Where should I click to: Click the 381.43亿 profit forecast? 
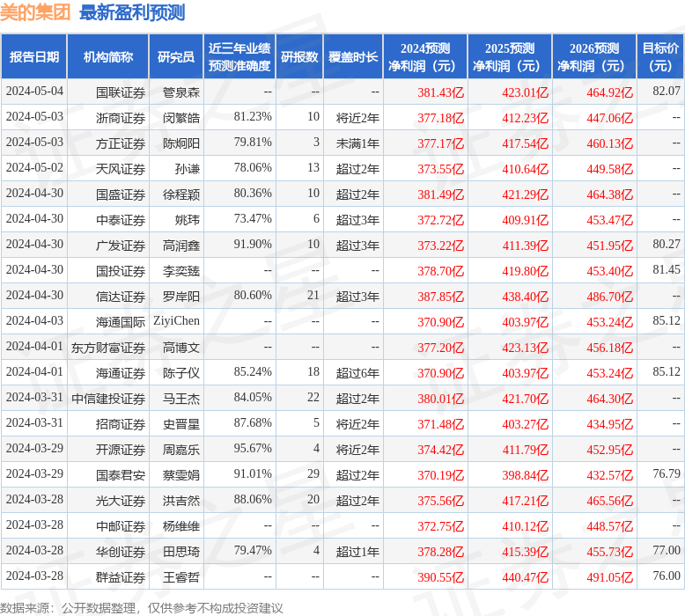440,92
